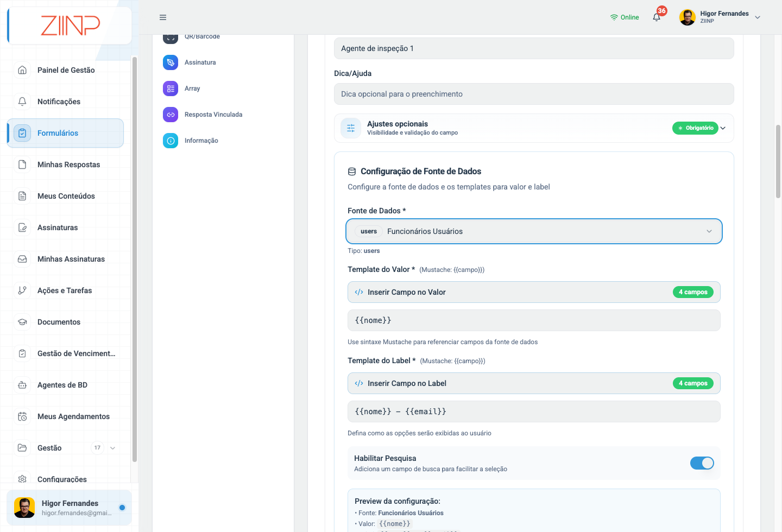This screenshot has height=532, width=782.
Task: Expand the Ajustes opcionais section chevron
Action: (723, 128)
